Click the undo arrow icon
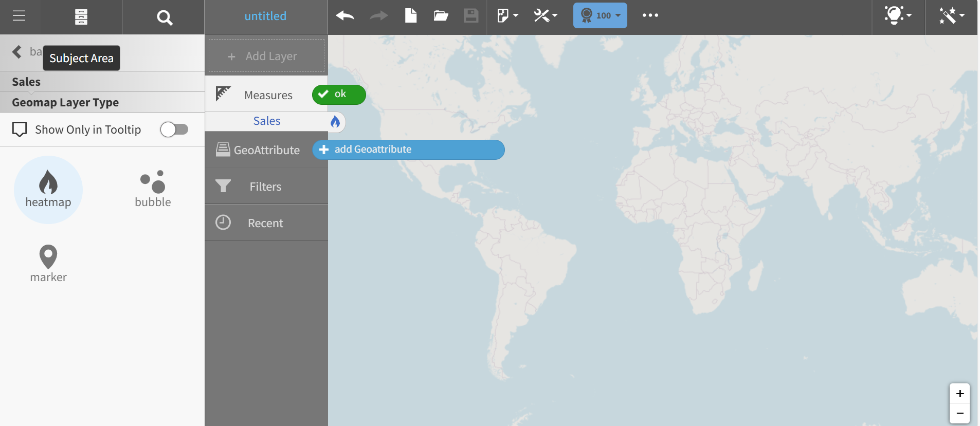Image resolution: width=980 pixels, height=426 pixels. [x=345, y=16]
